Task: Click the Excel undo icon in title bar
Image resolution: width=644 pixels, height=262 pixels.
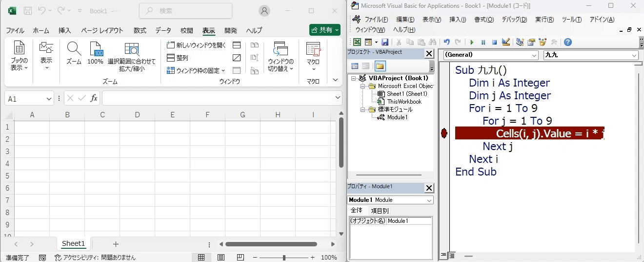Action: coord(42,10)
